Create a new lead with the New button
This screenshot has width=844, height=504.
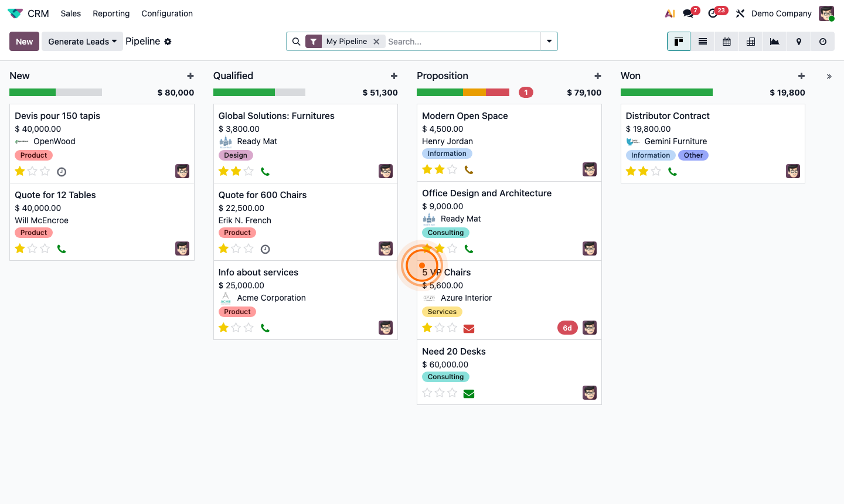23,41
